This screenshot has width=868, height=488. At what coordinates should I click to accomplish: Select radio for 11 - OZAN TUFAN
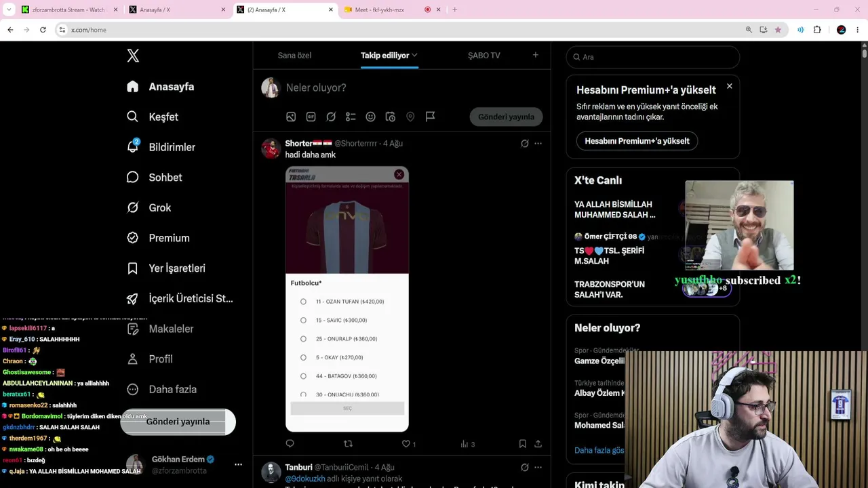pos(303,302)
